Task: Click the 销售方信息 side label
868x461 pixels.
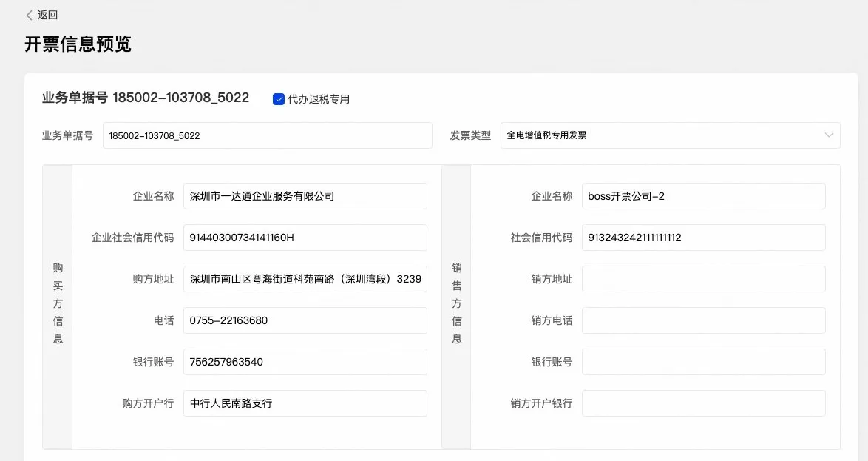Action: [x=456, y=303]
